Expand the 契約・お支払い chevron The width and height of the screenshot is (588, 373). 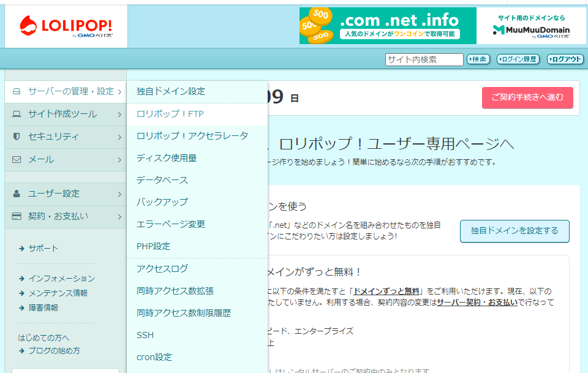point(119,217)
